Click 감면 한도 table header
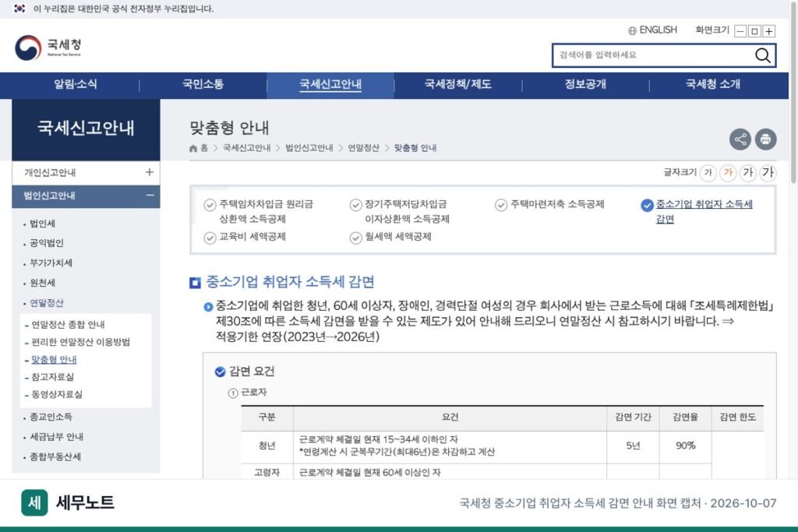798x532 pixels. (737, 417)
